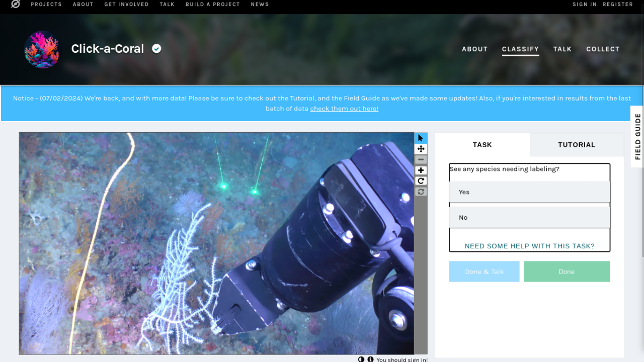This screenshot has width=644, height=362.
Task: Toggle invert colors icon below image
Action: click(x=361, y=359)
